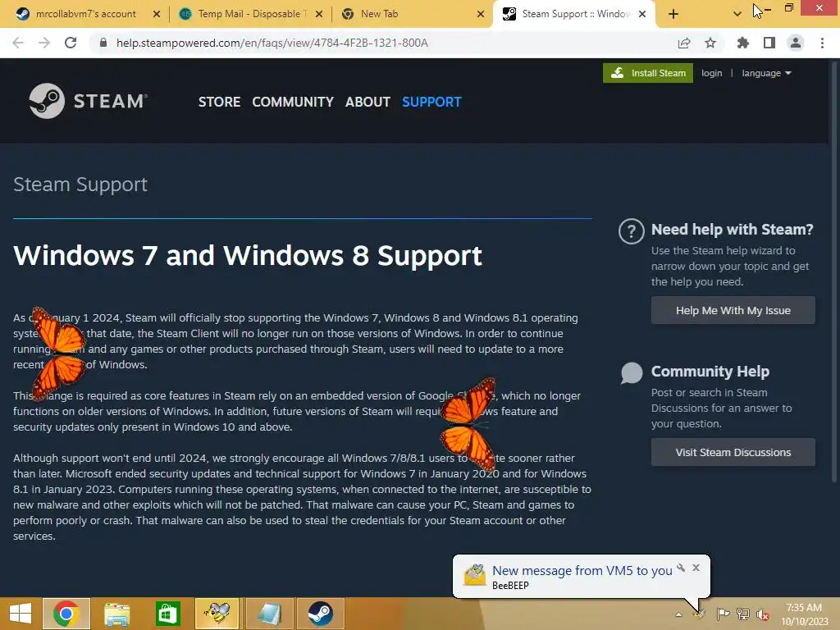
Task: Open the COMMUNITY menu
Action: (x=293, y=102)
